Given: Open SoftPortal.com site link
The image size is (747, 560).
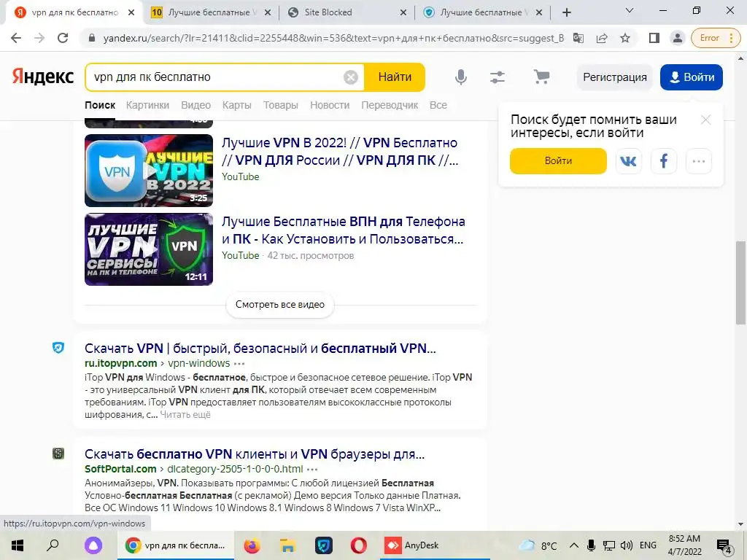Looking at the screenshot, I should [x=120, y=469].
